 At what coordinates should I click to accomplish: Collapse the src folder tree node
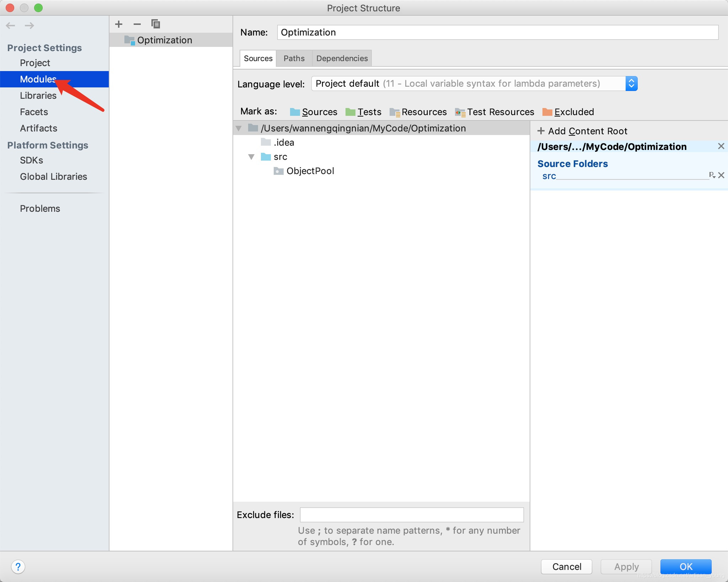[251, 157]
